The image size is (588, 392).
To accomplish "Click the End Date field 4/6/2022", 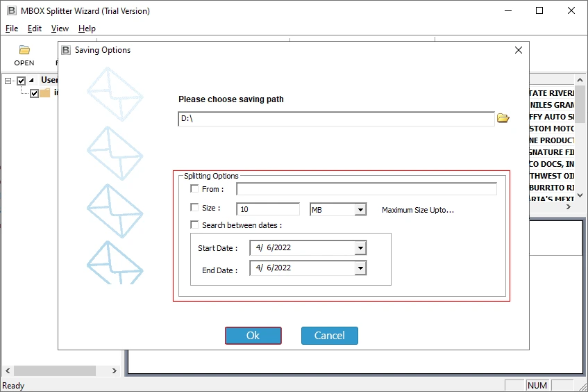I will point(302,268).
